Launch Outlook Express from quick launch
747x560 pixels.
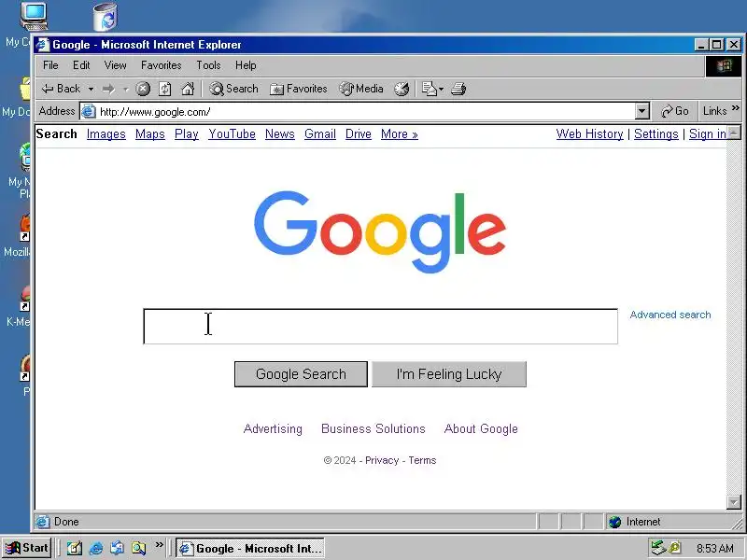click(x=118, y=549)
